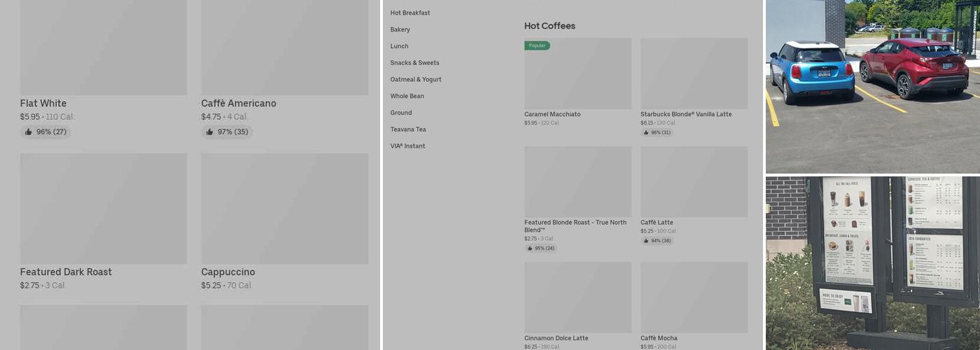Viewport: 980px width, 350px height.
Task: Open the Hot Breakfast category
Action: 410,13
